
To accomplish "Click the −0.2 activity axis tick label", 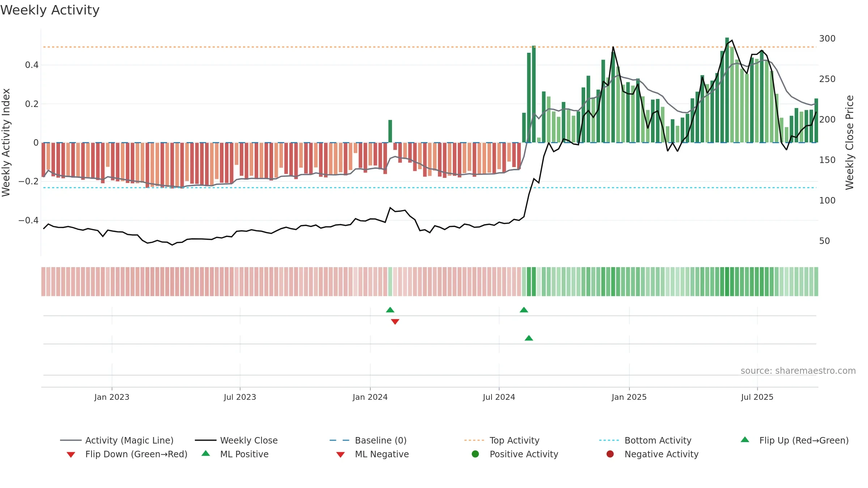I will point(29,181).
